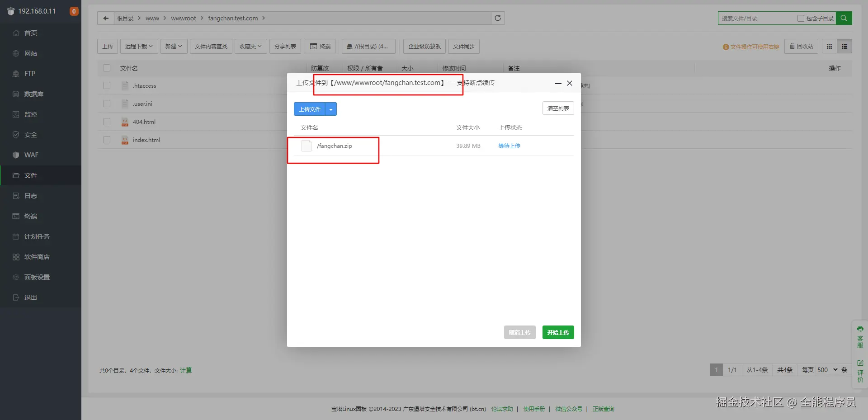This screenshot has width=868, height=420.
Task: Click the 404.html file icon
Action: 125,122
